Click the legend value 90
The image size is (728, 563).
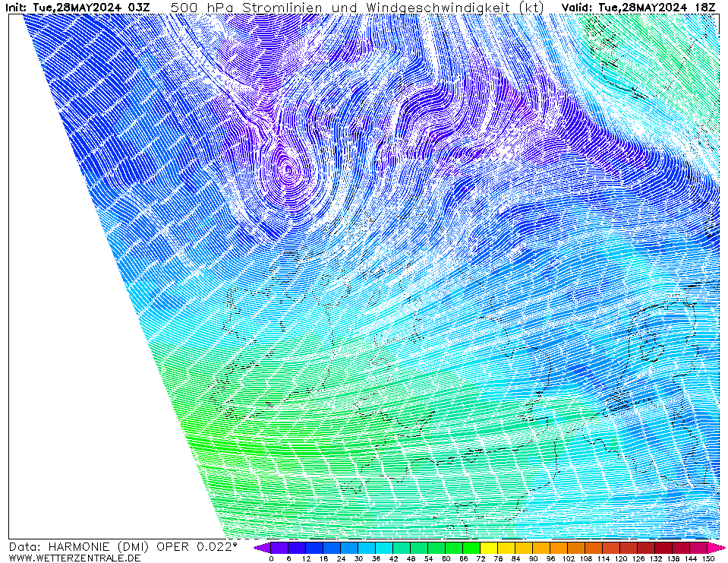point(533,558)
